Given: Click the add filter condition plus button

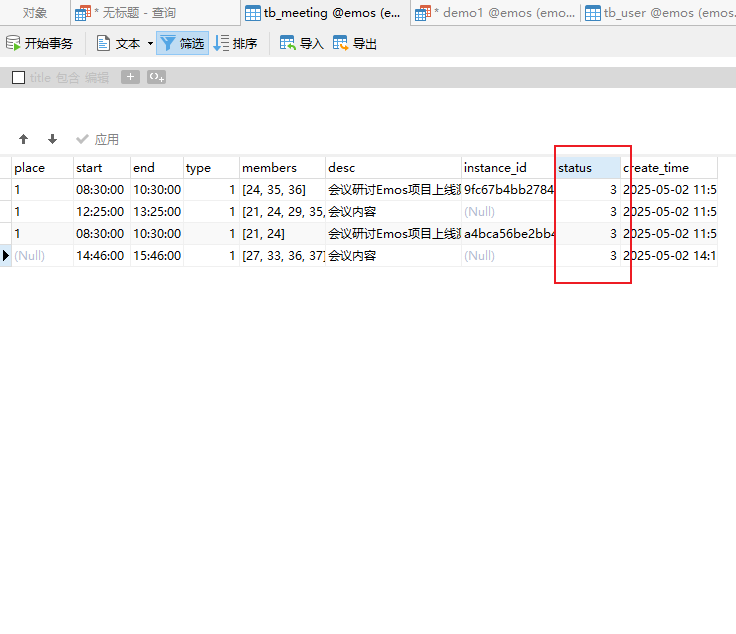Looking at the screenshot, I should click(x=130, y=77).
